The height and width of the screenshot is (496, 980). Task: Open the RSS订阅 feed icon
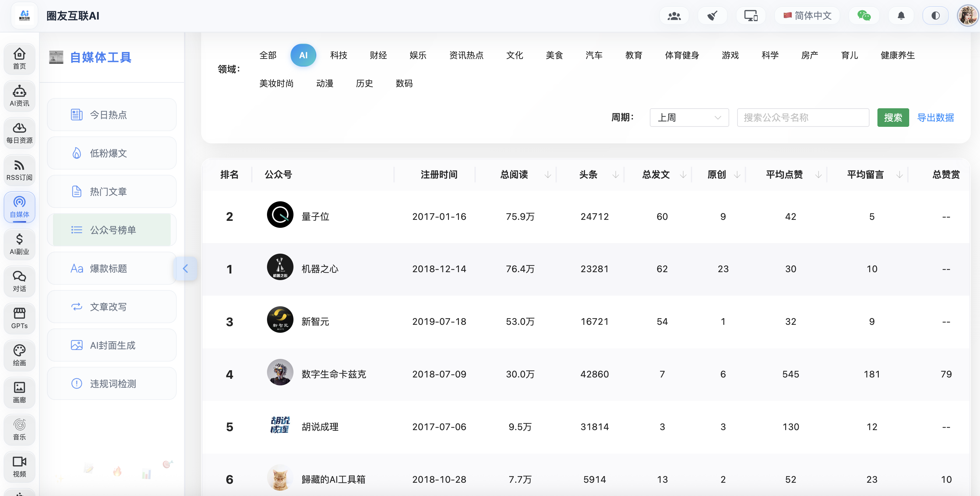pyautogui.click(x=20, y=170)
